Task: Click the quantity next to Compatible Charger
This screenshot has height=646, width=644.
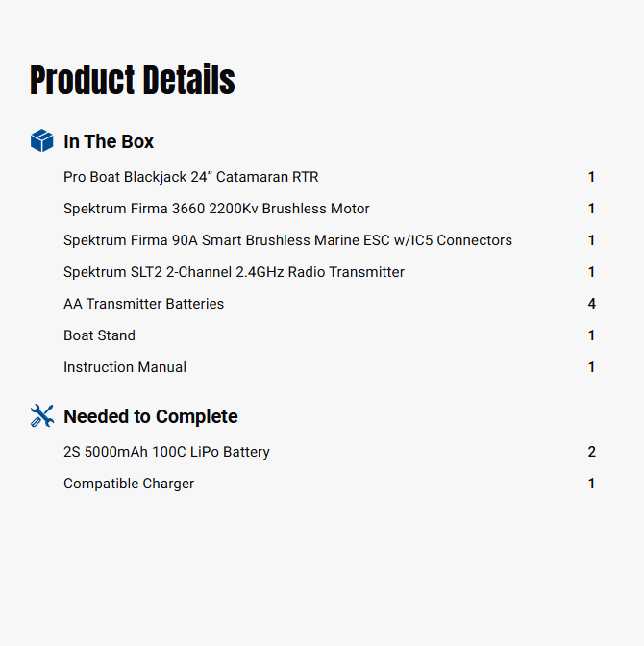Action: coord(592,484)
